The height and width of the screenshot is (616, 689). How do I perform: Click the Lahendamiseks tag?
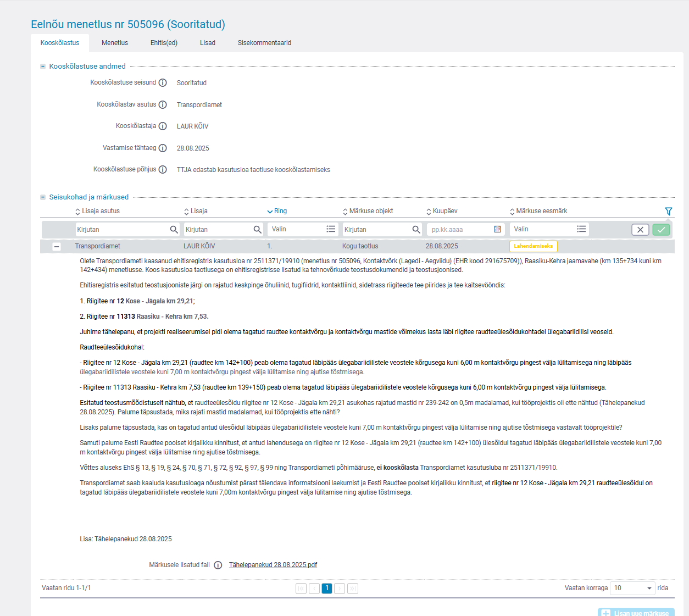tap(534, 246)
